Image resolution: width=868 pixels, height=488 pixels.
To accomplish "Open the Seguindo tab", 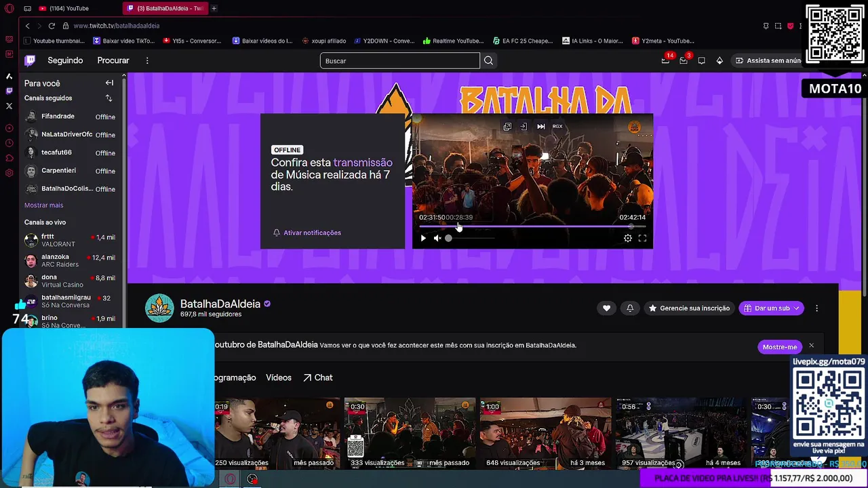I will 65,60.
